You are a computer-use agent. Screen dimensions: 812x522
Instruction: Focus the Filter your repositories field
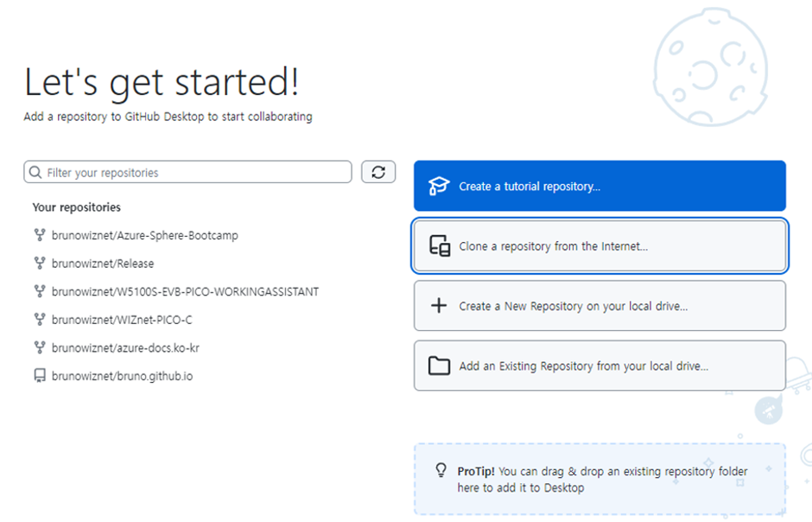click(x=194, y=173)
